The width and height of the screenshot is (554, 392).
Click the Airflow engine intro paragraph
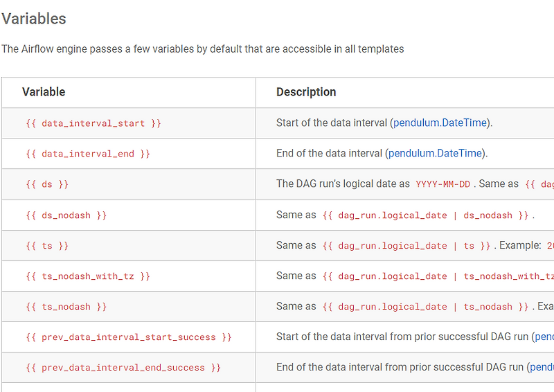coord(202,49)
